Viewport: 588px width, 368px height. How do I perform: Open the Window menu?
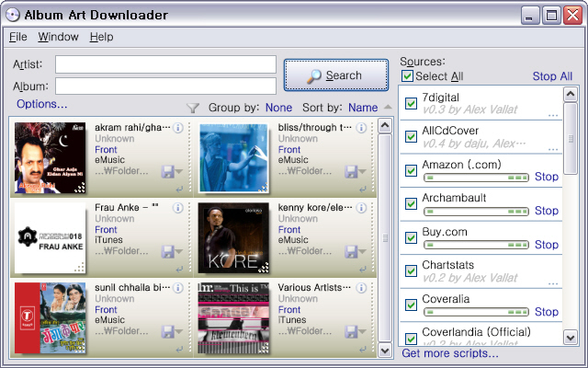[x=58, y=37]
